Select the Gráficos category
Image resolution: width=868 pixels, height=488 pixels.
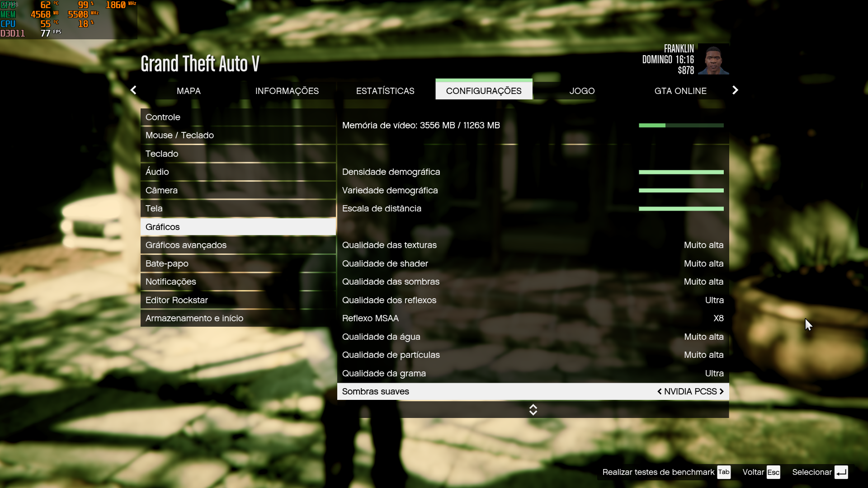tap(238, 227)
